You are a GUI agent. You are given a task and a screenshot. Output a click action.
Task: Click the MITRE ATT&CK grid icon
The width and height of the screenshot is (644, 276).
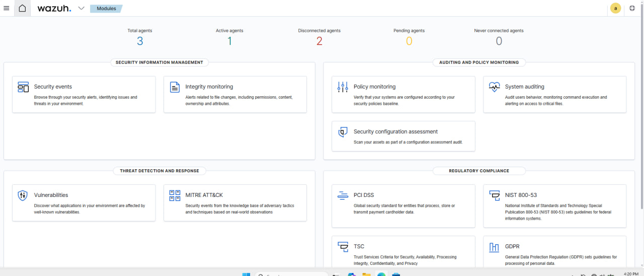point(175,195)
